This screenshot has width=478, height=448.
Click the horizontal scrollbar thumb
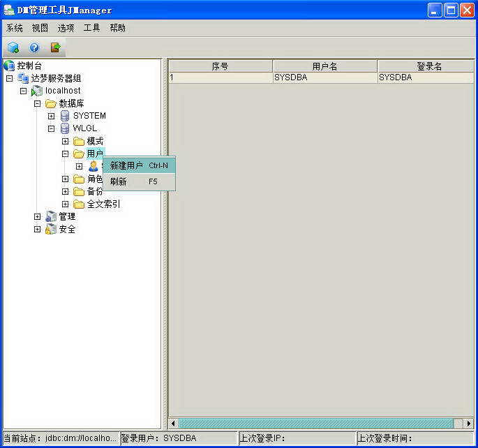(x=316, y=424)
